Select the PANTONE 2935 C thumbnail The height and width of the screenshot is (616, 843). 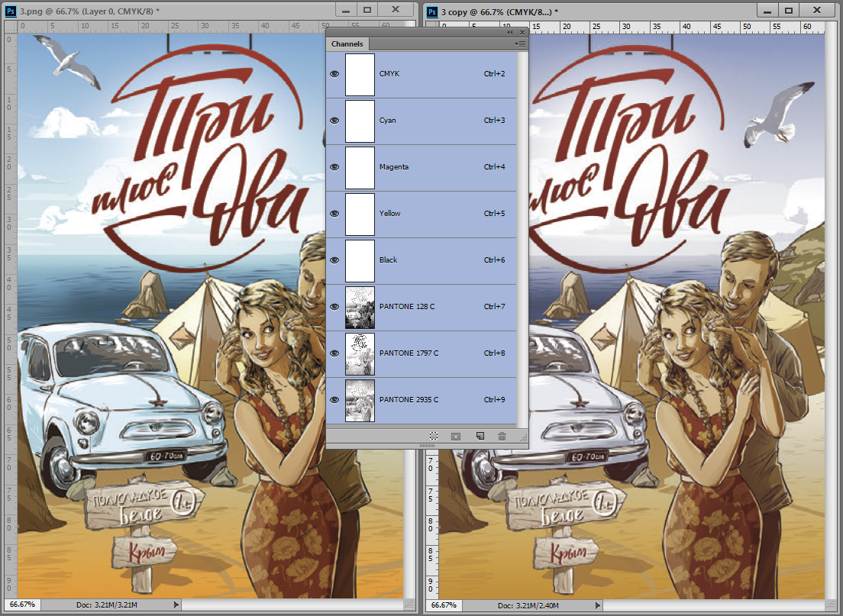coord(360,401)
